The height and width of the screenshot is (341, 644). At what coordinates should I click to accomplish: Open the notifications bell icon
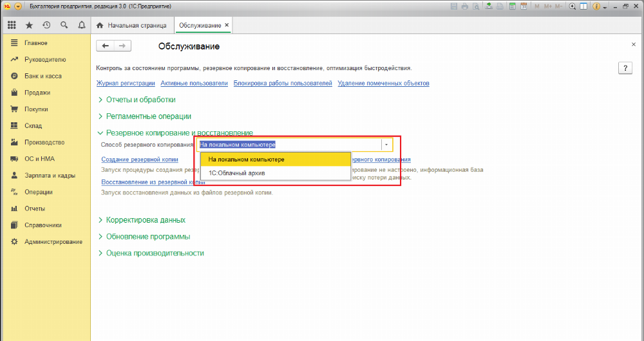(x=82, y=26)
